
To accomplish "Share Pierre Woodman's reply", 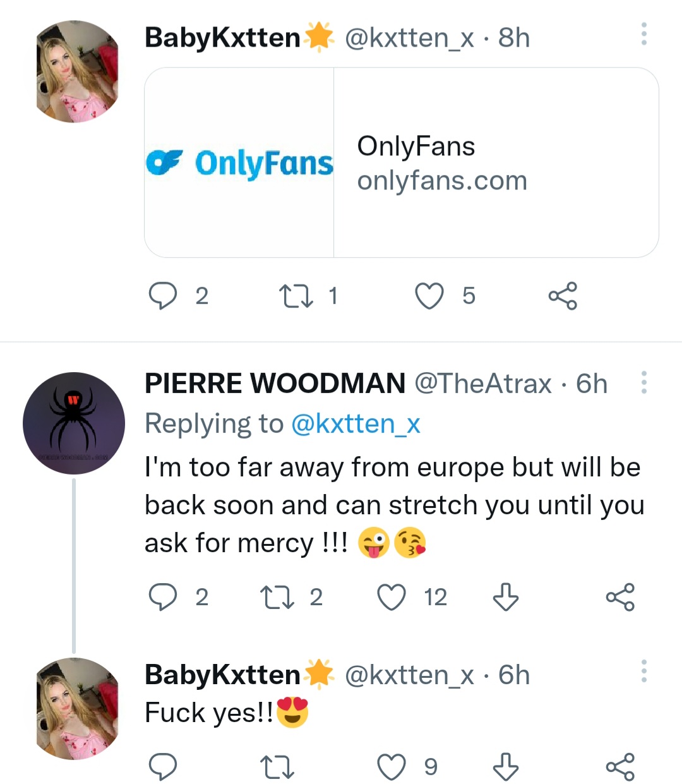I will [619, 597].
